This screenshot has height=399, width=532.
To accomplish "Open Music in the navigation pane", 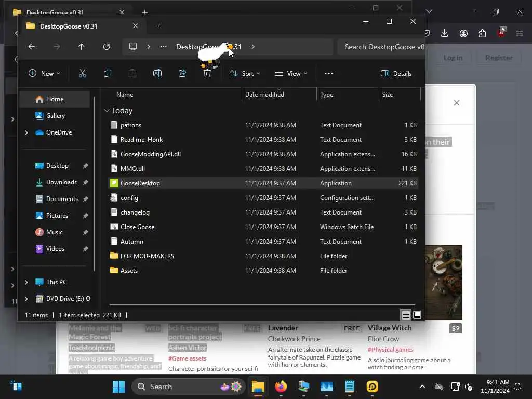I will (54, 232).
